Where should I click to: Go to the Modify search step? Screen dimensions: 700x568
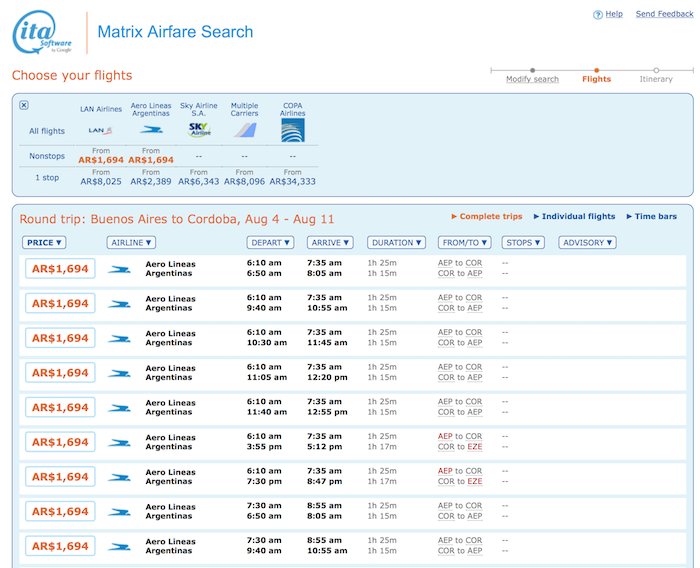532,79
